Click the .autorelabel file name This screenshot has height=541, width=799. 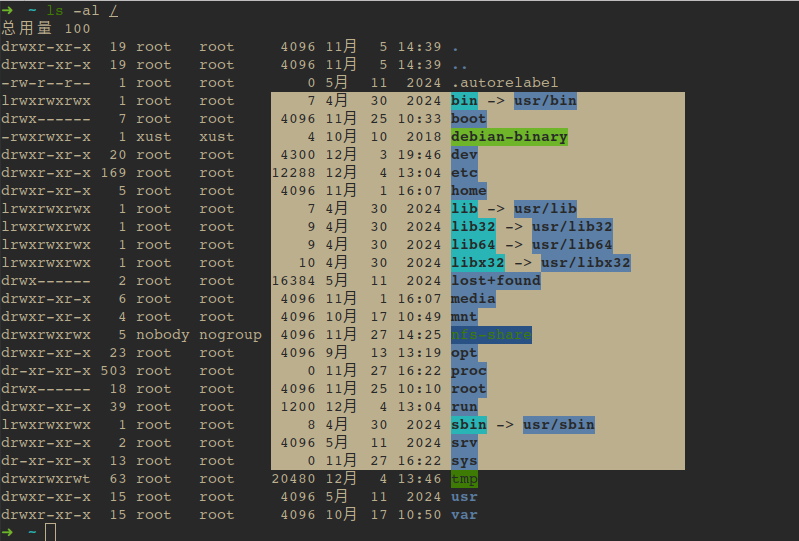(x=504, y=83)
